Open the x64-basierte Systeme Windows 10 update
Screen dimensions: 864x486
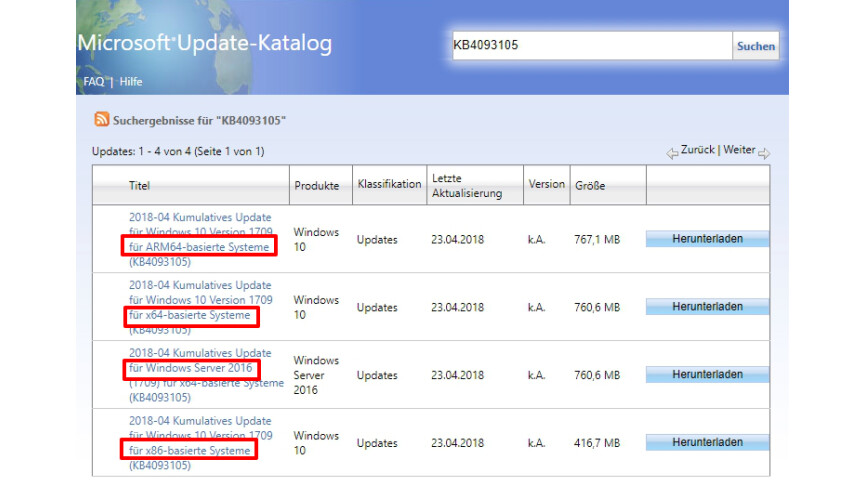(x=201, y=307)
